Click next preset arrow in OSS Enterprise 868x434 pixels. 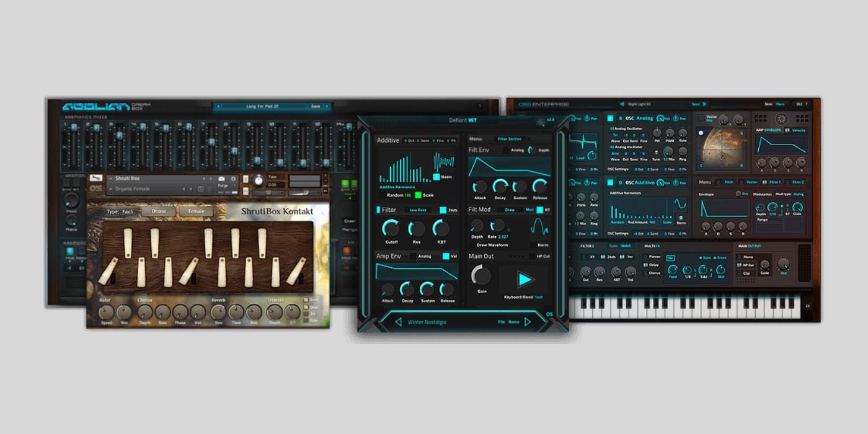[704, 104]
